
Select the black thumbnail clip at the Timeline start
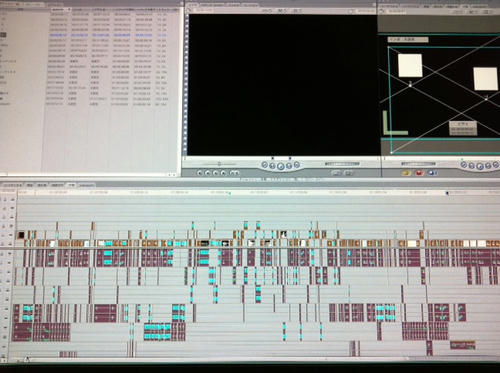[x=21, y=235]
